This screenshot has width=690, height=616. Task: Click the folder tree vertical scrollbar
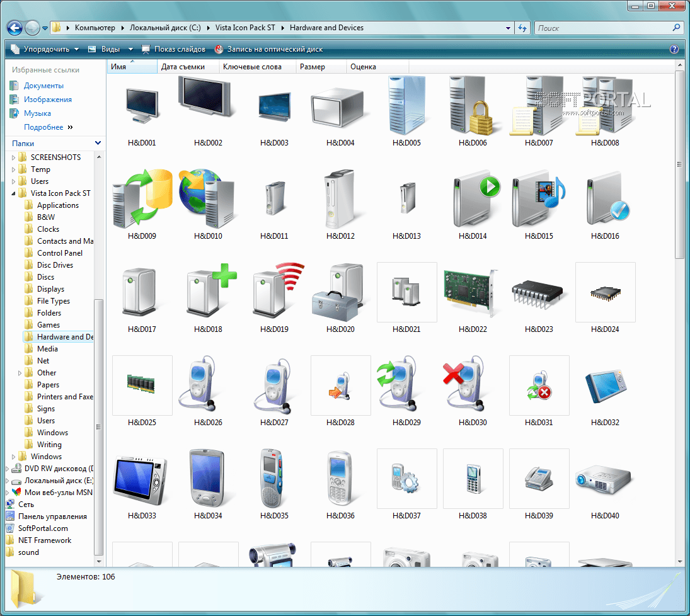pos(98,427)
